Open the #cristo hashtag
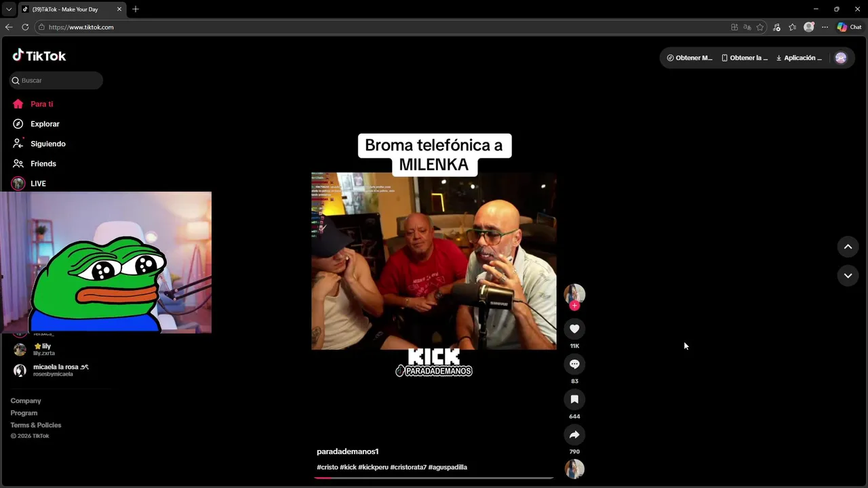Image resolution: width=868 pixels, height=488 pixels. coord(327,467)
